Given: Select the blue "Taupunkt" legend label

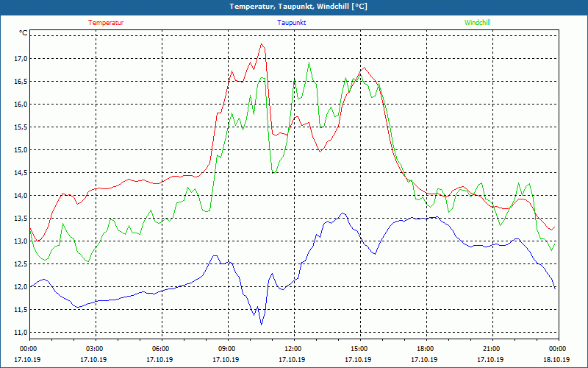Looking at the screenshot, I should [291, 23].
